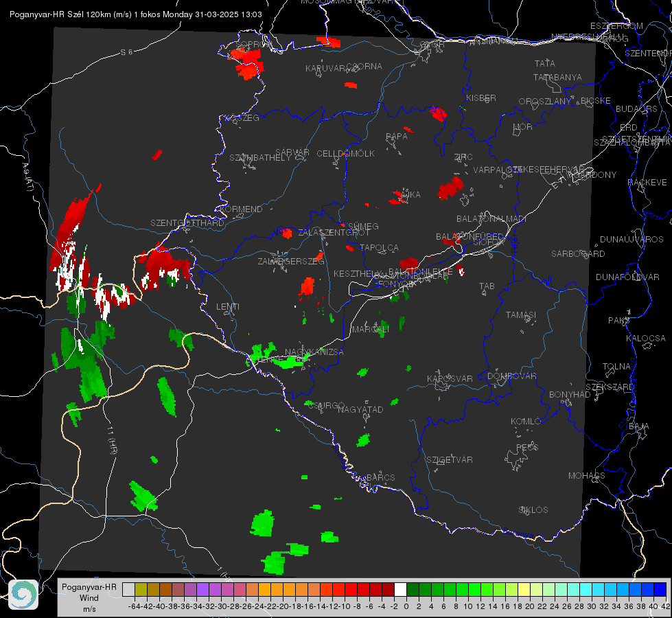The height and width of the screenshot is (618, 672).
Task: Click the radar title with the timestamp 31-03-2025 13:03
Action: [136, 14]
